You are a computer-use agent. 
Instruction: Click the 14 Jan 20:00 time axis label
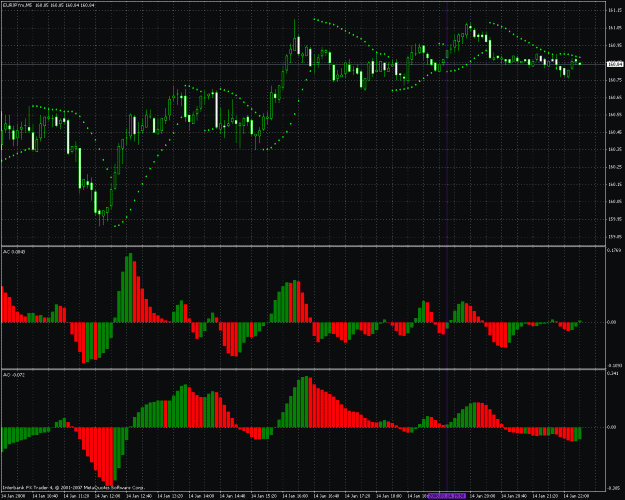[482, 496]
